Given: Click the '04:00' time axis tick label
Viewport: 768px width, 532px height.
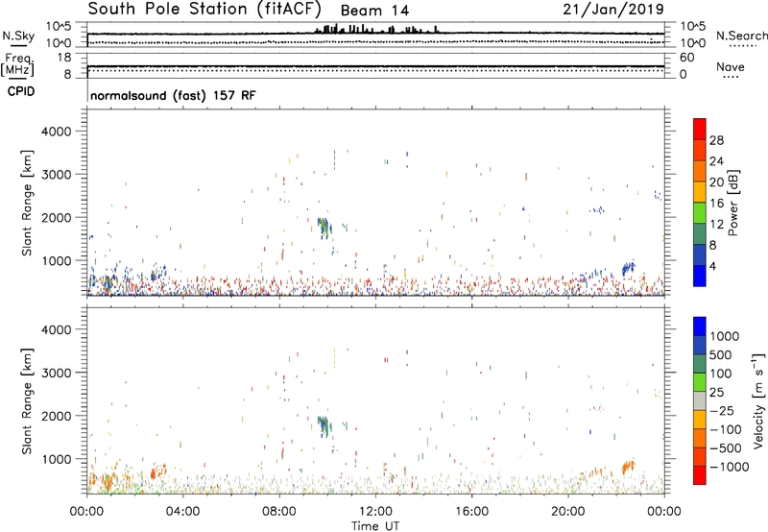Looking at the screenshot, I should (182, 512).
